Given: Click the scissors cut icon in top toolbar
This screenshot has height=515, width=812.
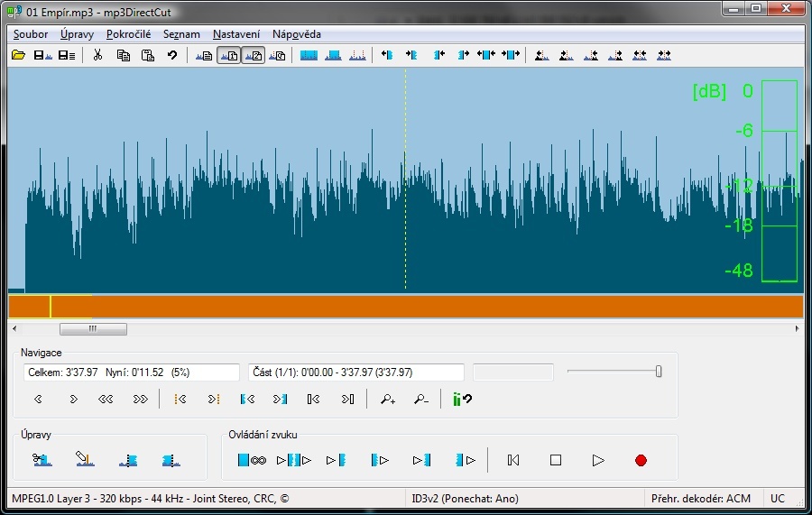Looking at the screenshot, I should (x=97, y=56).
